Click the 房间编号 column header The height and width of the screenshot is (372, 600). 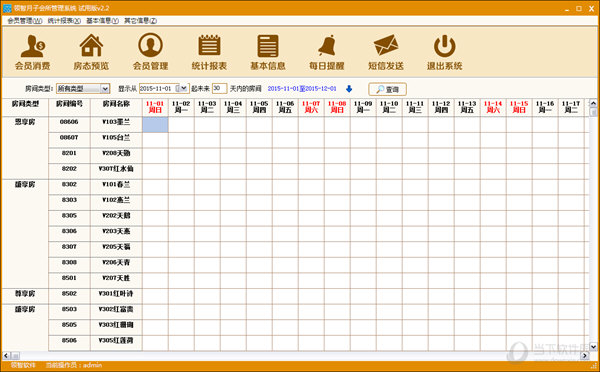tap(69, 107)
